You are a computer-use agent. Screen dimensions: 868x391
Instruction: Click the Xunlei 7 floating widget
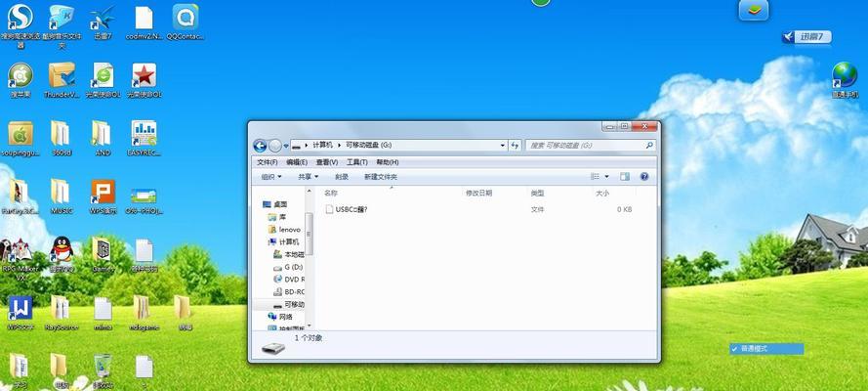coord(806,37)
